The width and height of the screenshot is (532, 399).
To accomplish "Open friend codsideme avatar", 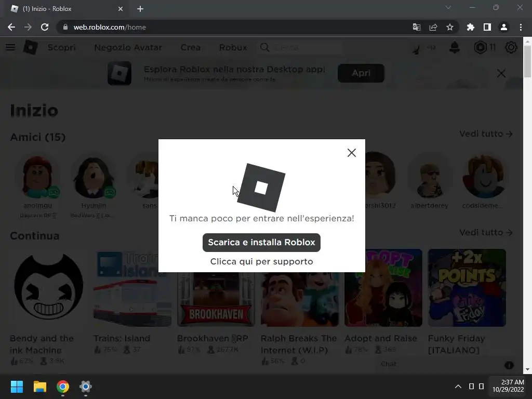I will tap(485, 177).
